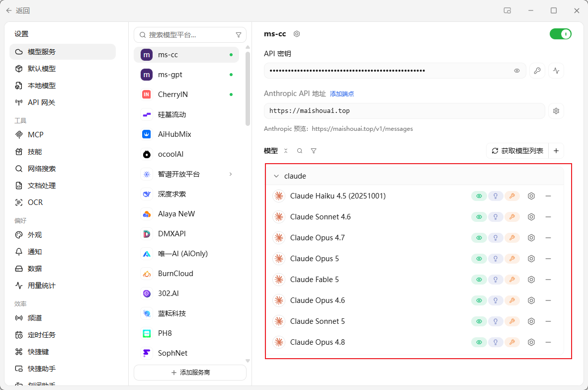588x390 pixels.
Task: Open 数据 settings section
Action: point(63,269)
